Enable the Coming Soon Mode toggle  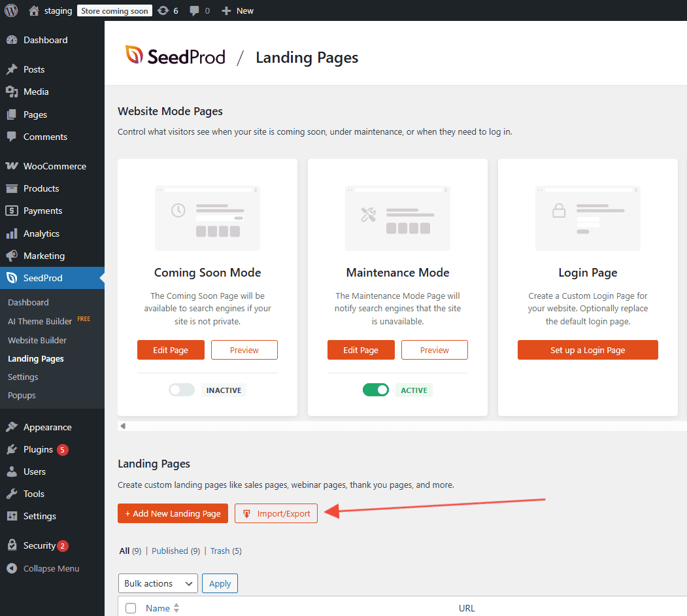[x=182, y=390]
